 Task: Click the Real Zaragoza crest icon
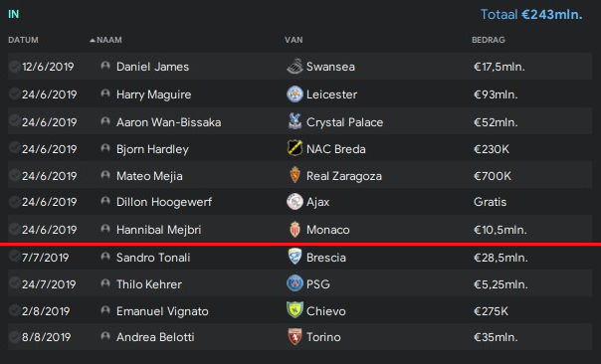click(295, 175)
